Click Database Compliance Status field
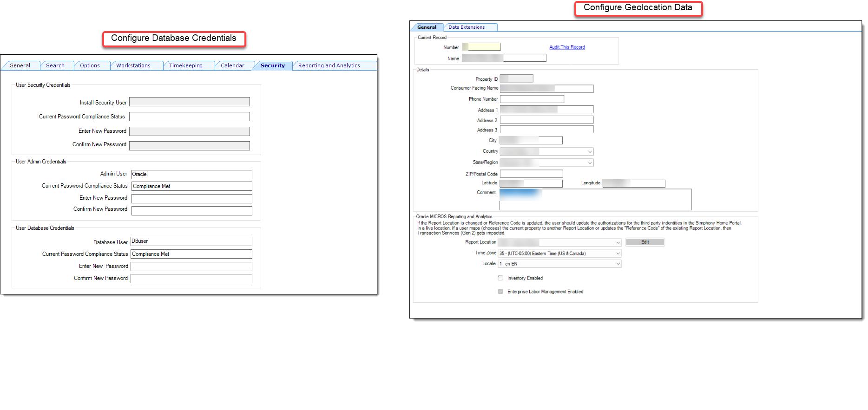 tap(191, 254)
